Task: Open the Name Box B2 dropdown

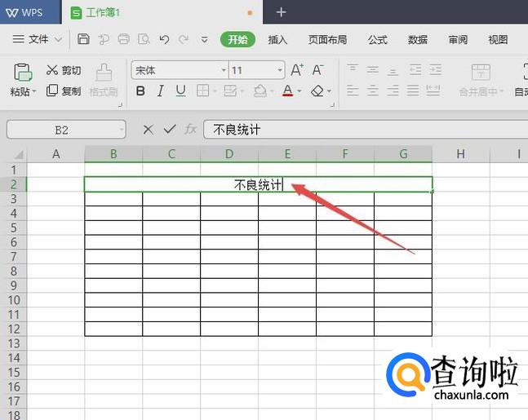Action: tap(122, 130)
